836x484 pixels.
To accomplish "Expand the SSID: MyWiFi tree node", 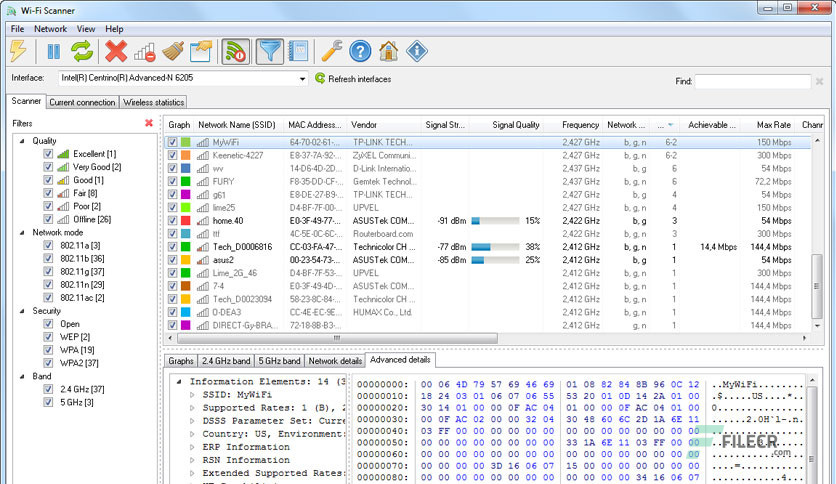I will (x=192, y=395).
